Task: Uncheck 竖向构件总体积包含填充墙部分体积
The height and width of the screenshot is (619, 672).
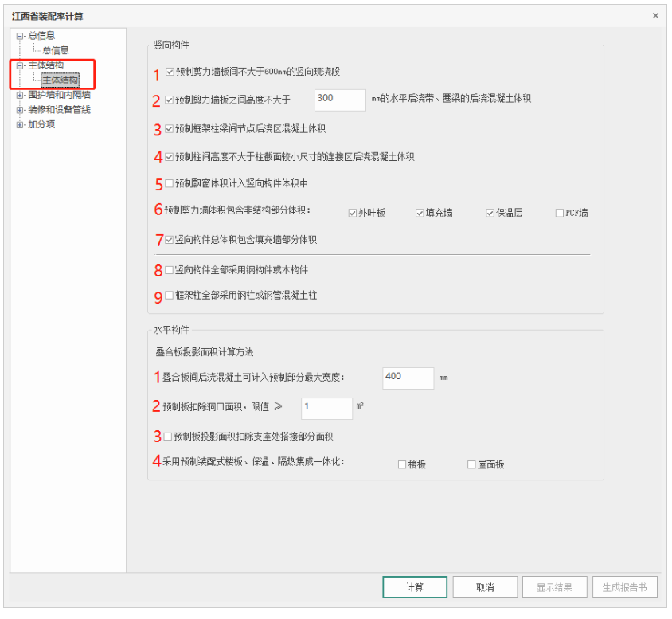Action: [170, 240]
